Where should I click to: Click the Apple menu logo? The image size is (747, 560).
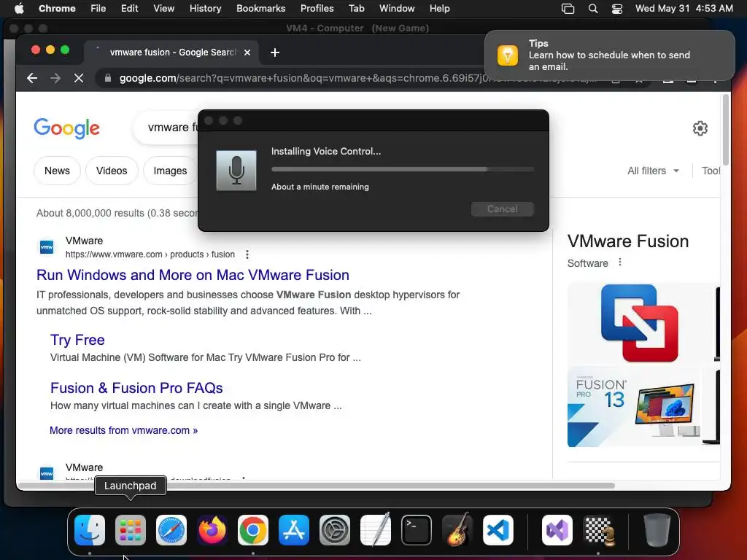19,8
